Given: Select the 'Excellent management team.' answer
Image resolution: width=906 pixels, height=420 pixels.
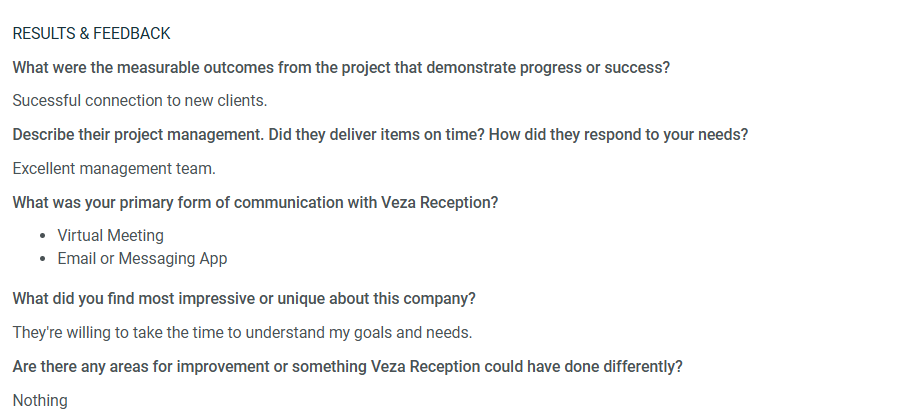Looking at the screenshot, I should (114, 169).
